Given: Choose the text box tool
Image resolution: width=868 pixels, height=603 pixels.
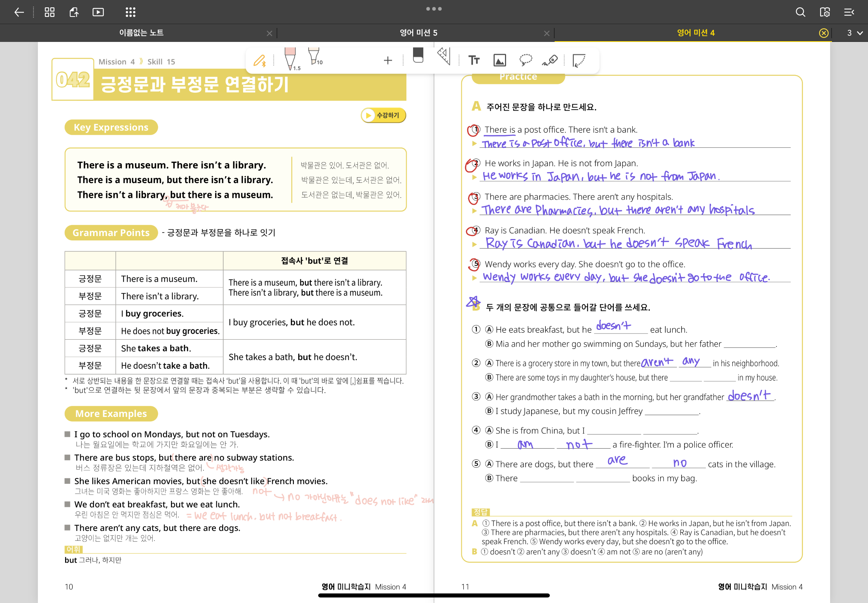Looking at the screenshot, I should coord(473,60).
